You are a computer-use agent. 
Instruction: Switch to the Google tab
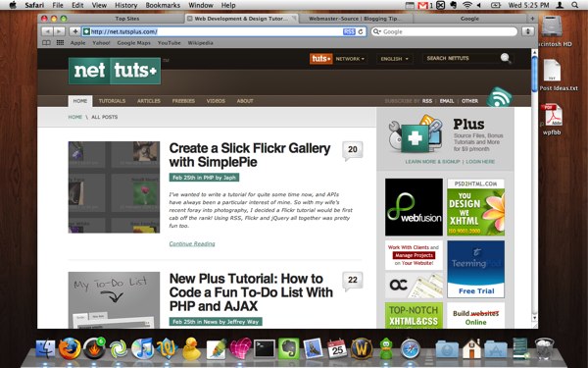[x=469, y=19]
